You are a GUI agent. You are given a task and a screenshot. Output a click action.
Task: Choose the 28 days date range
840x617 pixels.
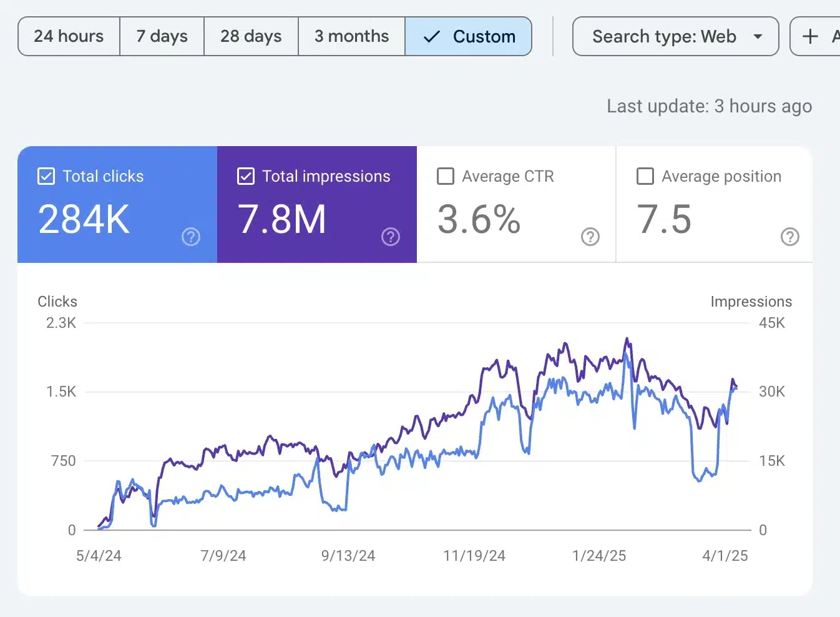click(251, 36)
